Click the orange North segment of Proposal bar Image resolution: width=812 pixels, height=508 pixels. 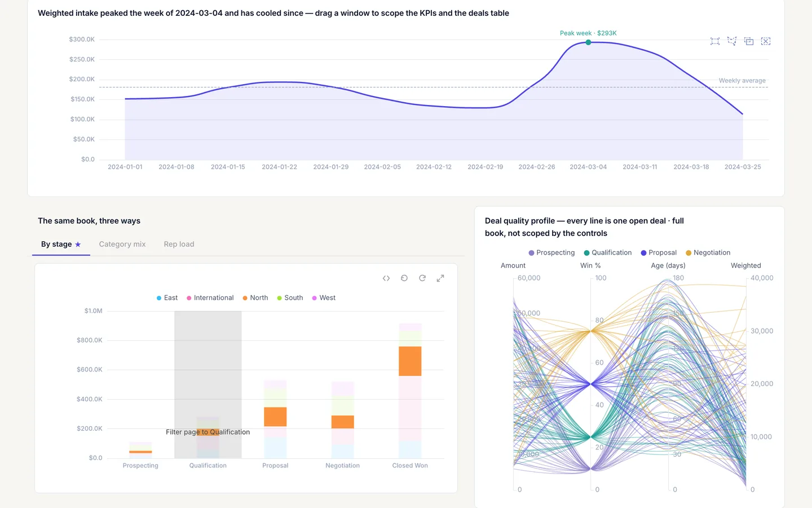275,417
